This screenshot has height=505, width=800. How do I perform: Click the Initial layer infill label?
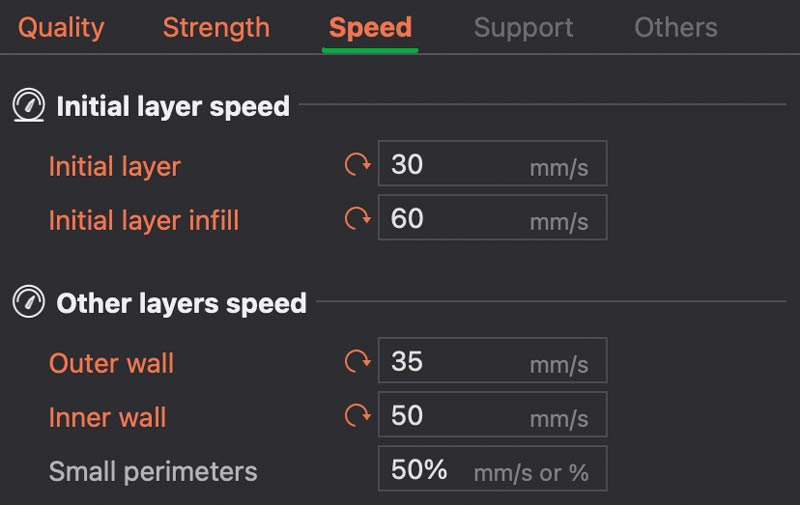pyautogui.click(x=144, y=220)
